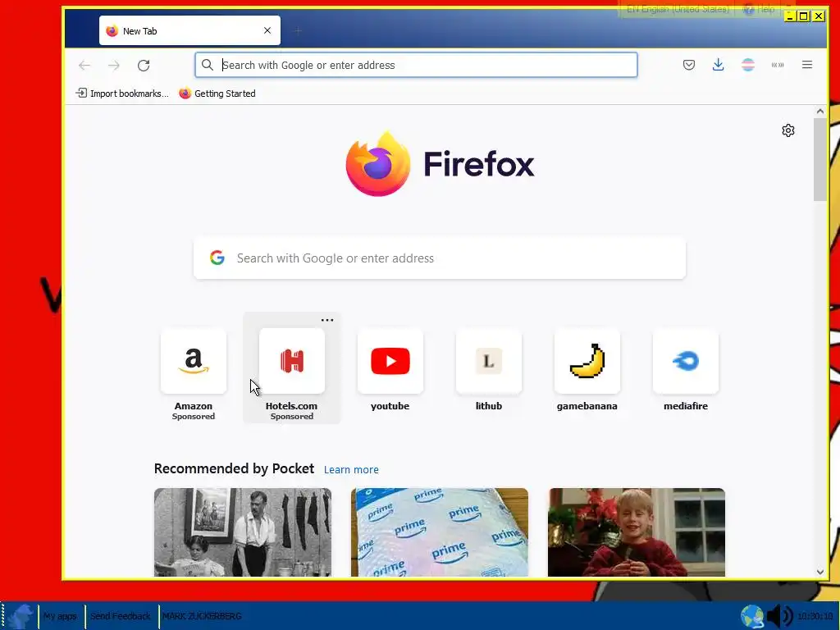Open My apps in the taskbar
The height and width of the screenshot is (630, 840).
coord(60,616)
